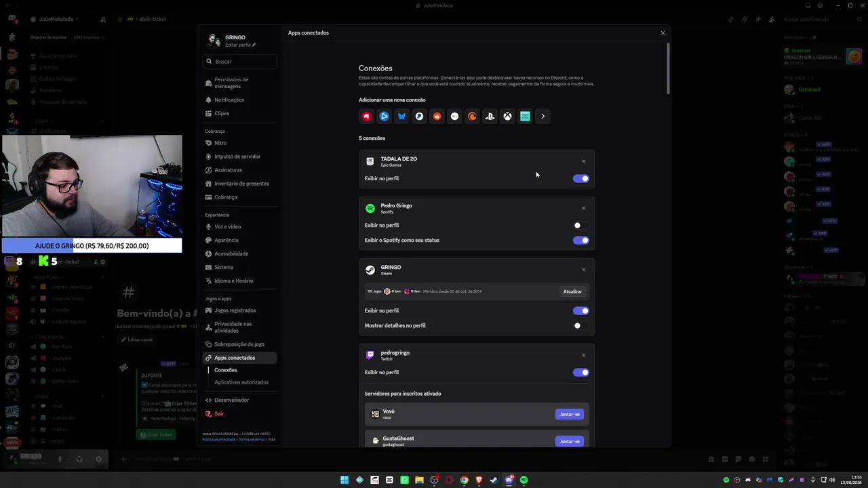The height and width of the screenshot is (488, 868).
Task: Show more connection platforms with arrow
Action: (x=543, y=117)
